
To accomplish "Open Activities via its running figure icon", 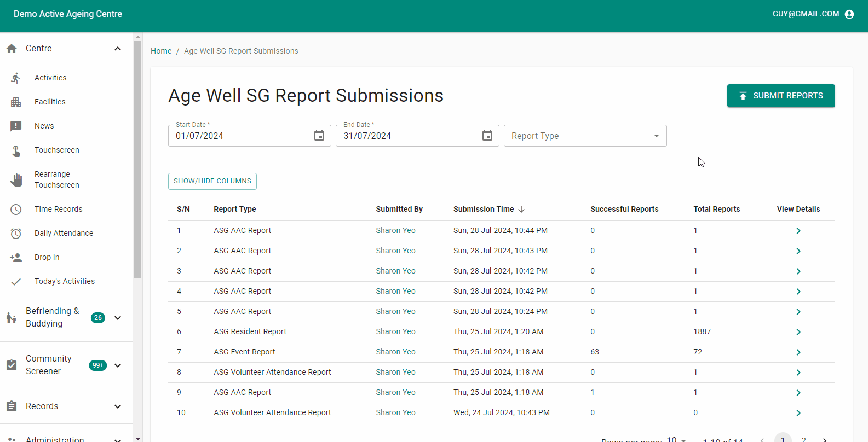I will (16, 78).
